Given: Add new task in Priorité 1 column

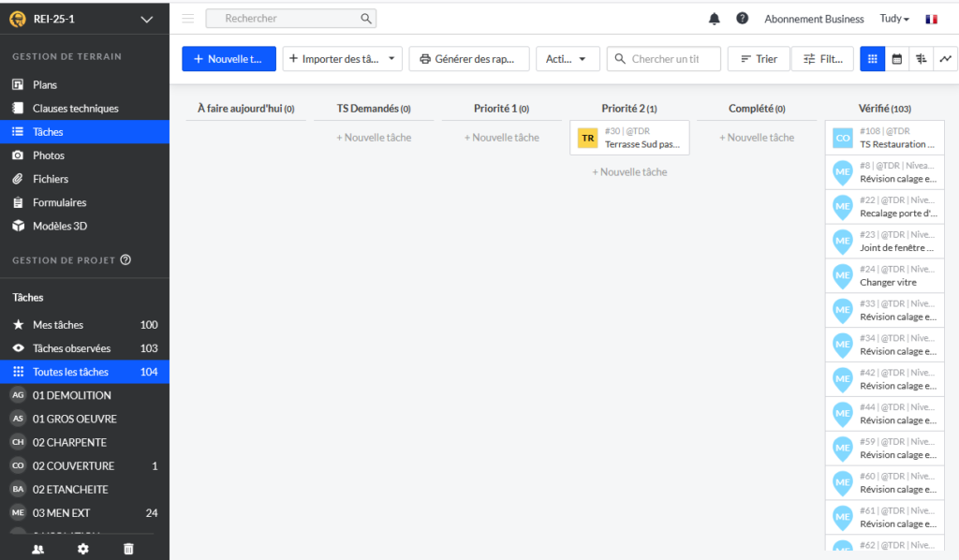Looking at the screenshot, I should [502, 138].
